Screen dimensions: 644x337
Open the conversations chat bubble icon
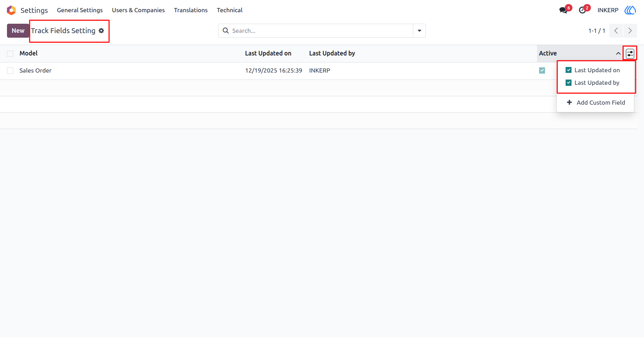click(x=563, y=10)
